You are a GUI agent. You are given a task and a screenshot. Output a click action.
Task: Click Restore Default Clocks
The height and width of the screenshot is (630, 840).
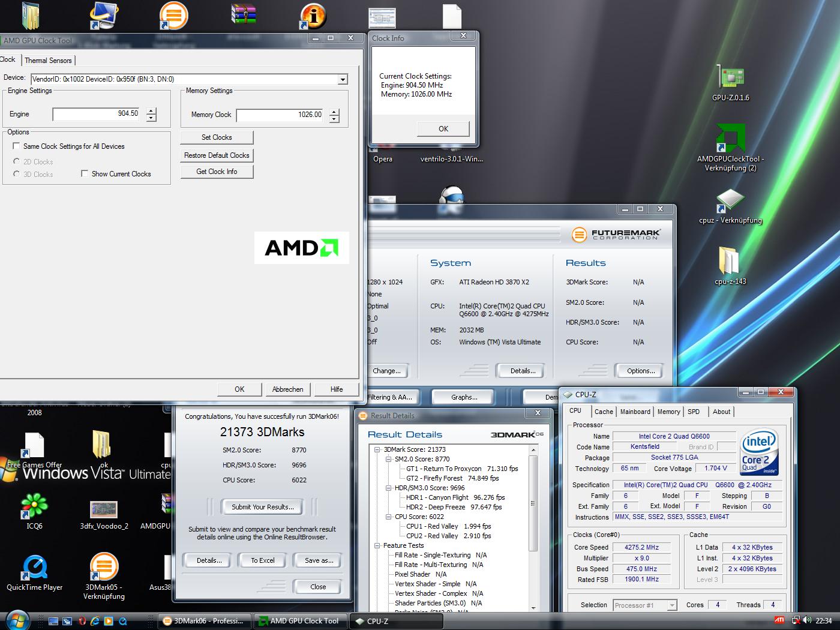coord(217,155)
